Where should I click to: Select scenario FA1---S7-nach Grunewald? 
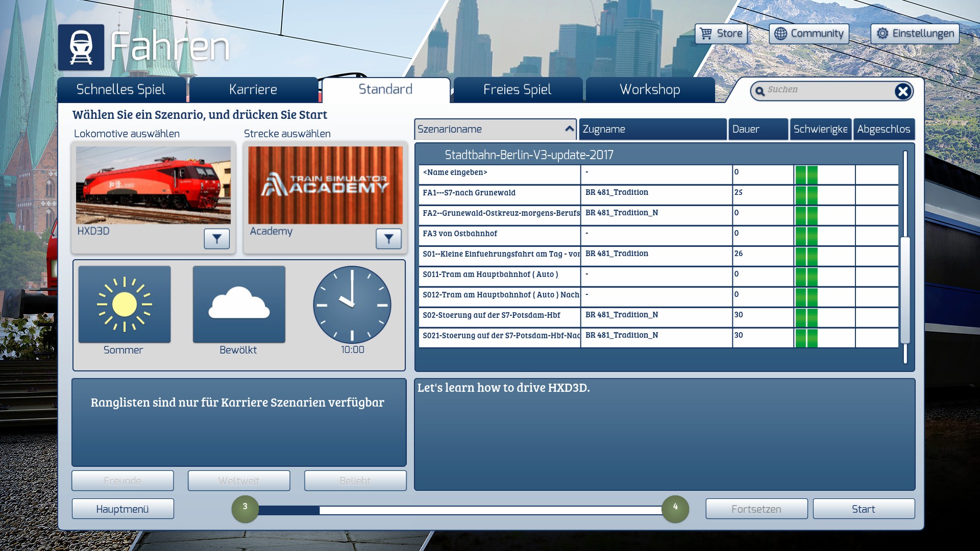[499, 193]
